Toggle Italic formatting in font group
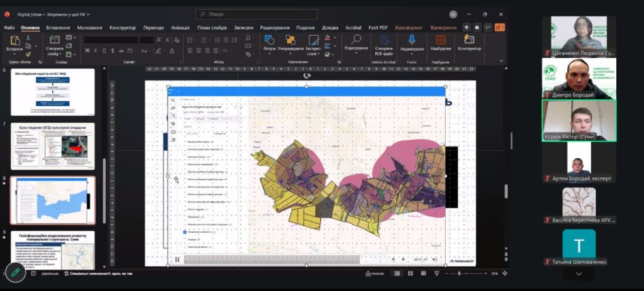 (96, 51)
